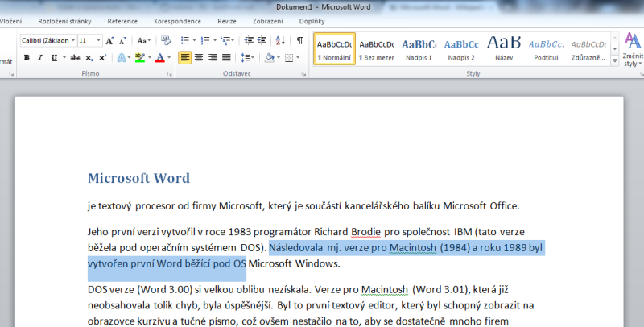Apply the Podtitul style
The height and width of the screenshot is (327, 644).
[547, 49]
